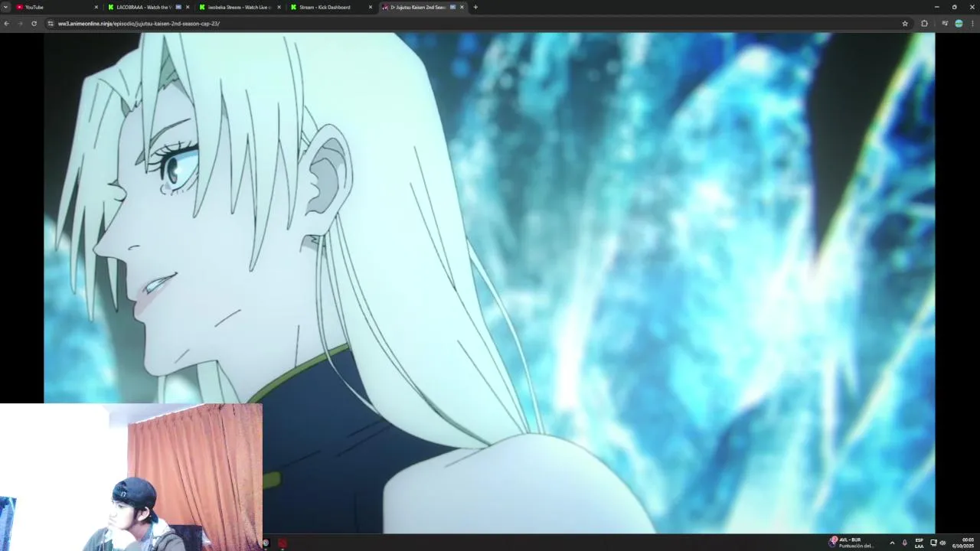
Task: Open the Chrome profile avatar
Action: pyautogui.click(x=959, y=23)
